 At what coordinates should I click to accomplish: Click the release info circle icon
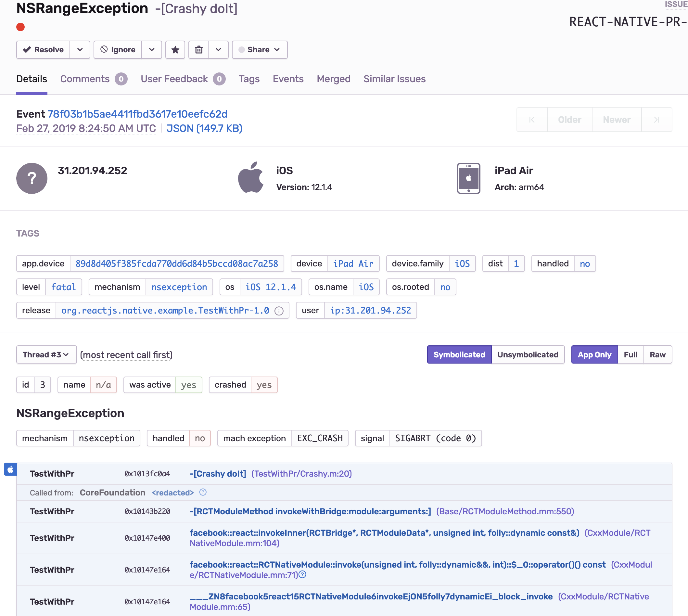(279, 311)
